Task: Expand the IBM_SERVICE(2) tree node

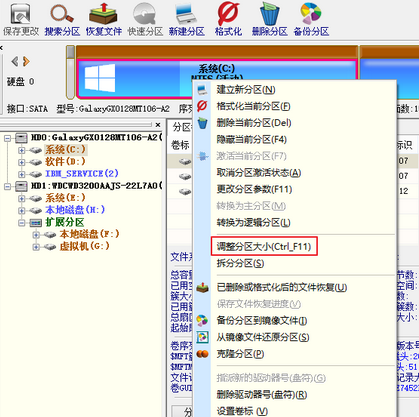Action: coord(22,174)
